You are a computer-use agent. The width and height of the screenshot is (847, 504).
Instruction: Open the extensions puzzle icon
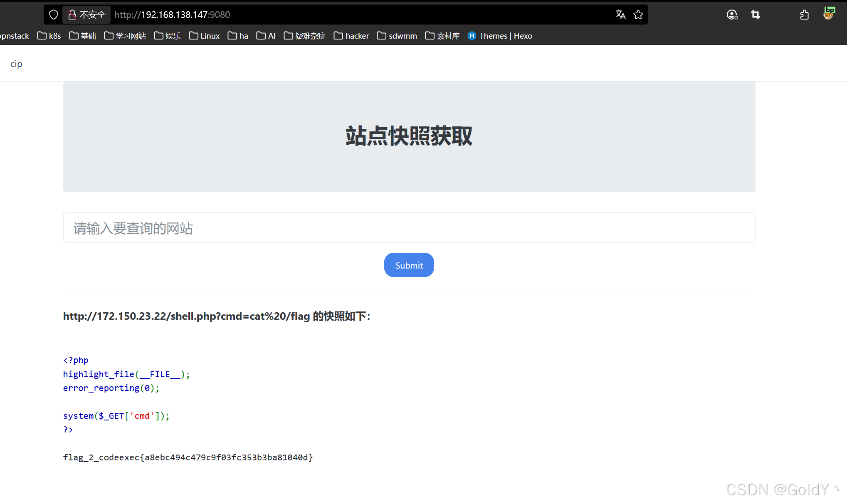click(804, 15)
